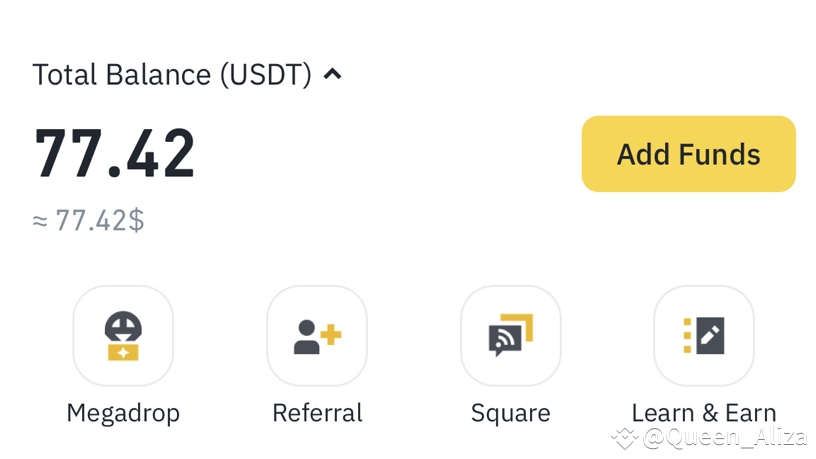Choose the Square text label
Image resolution: width=816 pixels, height=459 pixels.
(511, 414)
